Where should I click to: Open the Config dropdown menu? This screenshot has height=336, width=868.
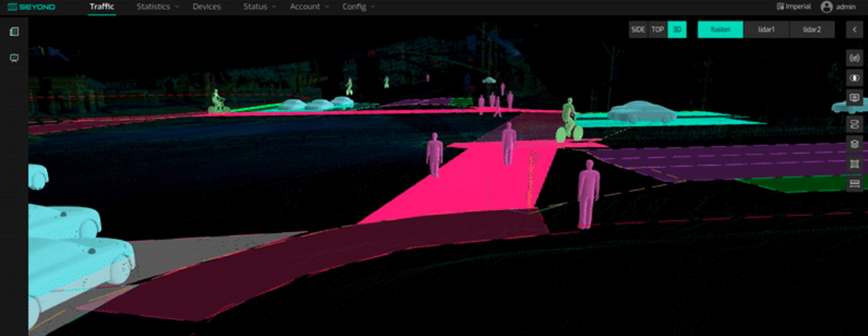point(358,7)
